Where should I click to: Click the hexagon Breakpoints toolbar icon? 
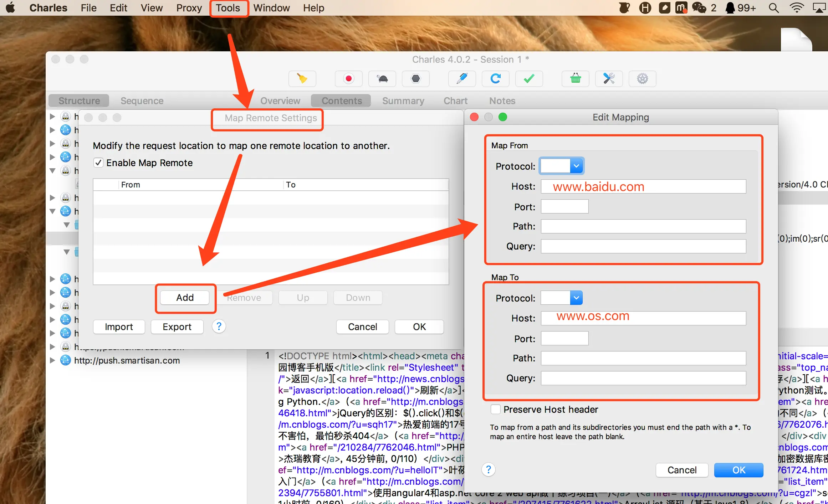pos(415,79)
